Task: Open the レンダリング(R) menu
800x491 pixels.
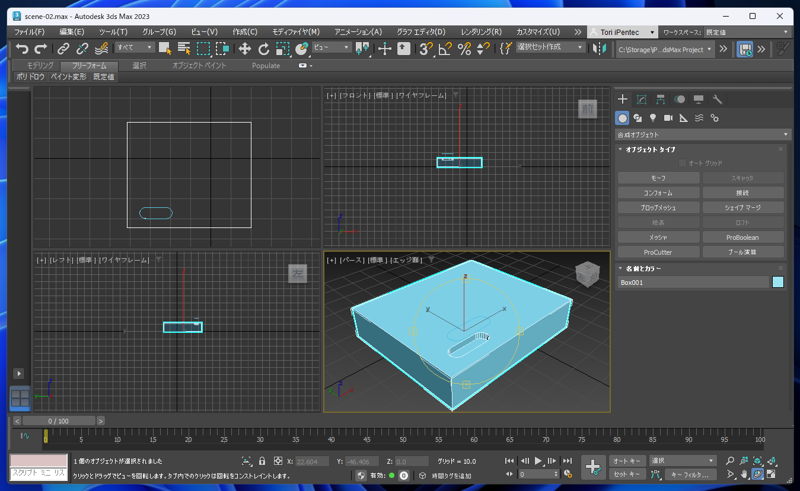Action: click(x=481, y=32)
